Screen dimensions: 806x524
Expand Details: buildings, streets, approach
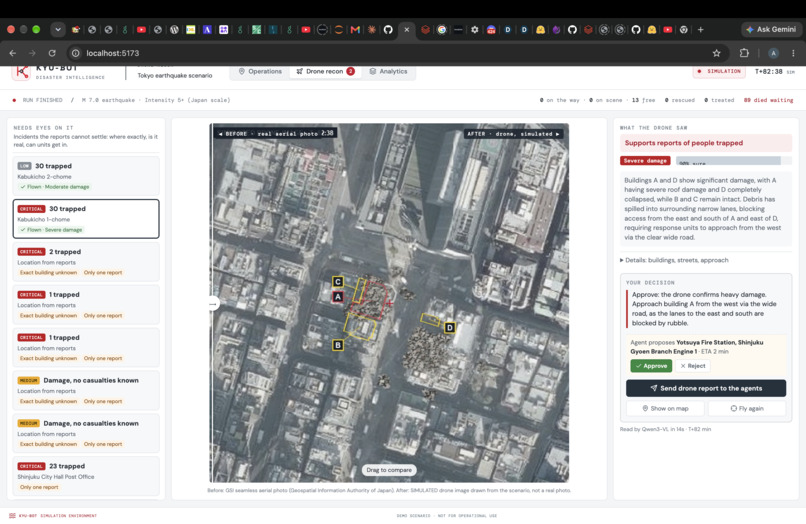(x=674, y=260)
